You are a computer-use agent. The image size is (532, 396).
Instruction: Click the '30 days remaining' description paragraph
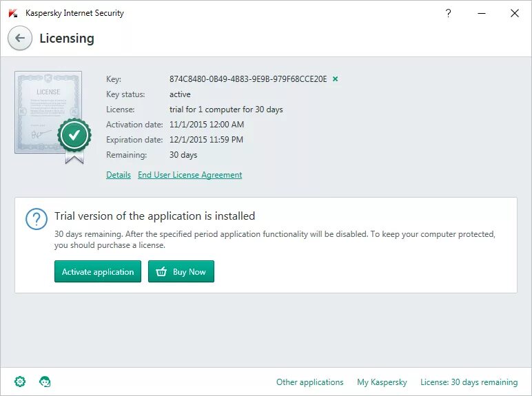pos(275,240)
